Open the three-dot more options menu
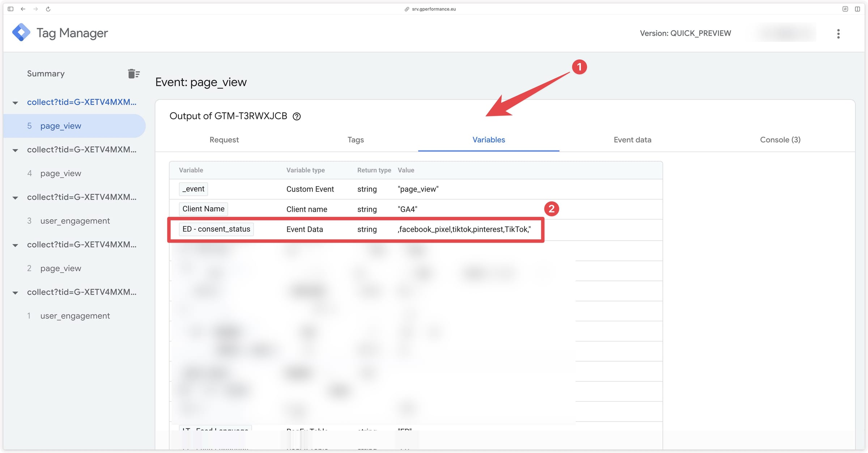 coord(838,34)
